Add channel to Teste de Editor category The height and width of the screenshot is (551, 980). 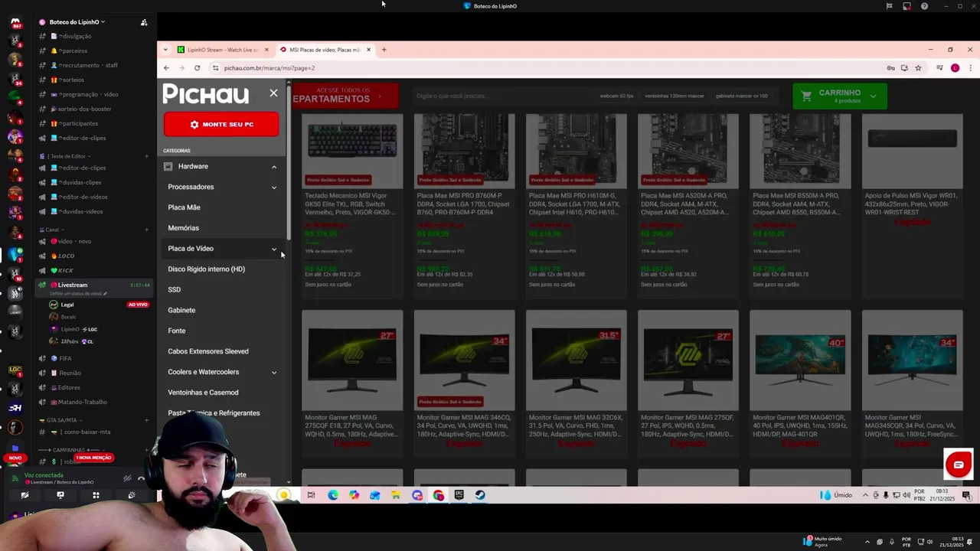(x=146, y=156)
